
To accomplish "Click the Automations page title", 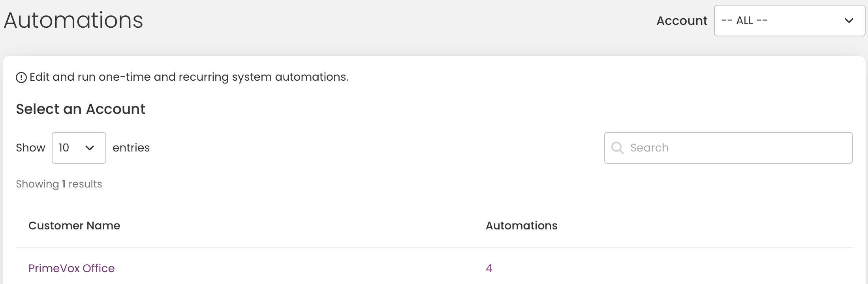I will 73,20.
